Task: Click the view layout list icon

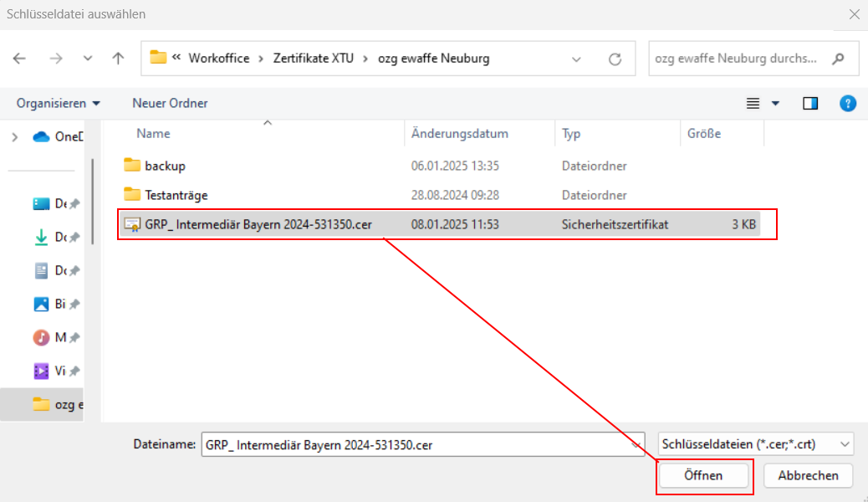Action: pyautogui.click(x=753, y=103)
